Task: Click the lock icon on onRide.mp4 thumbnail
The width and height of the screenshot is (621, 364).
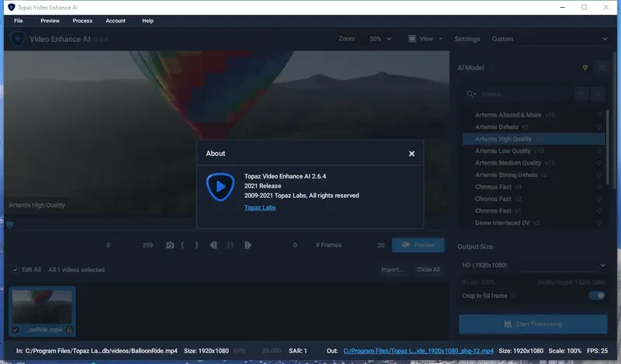Action: [69, 330]
